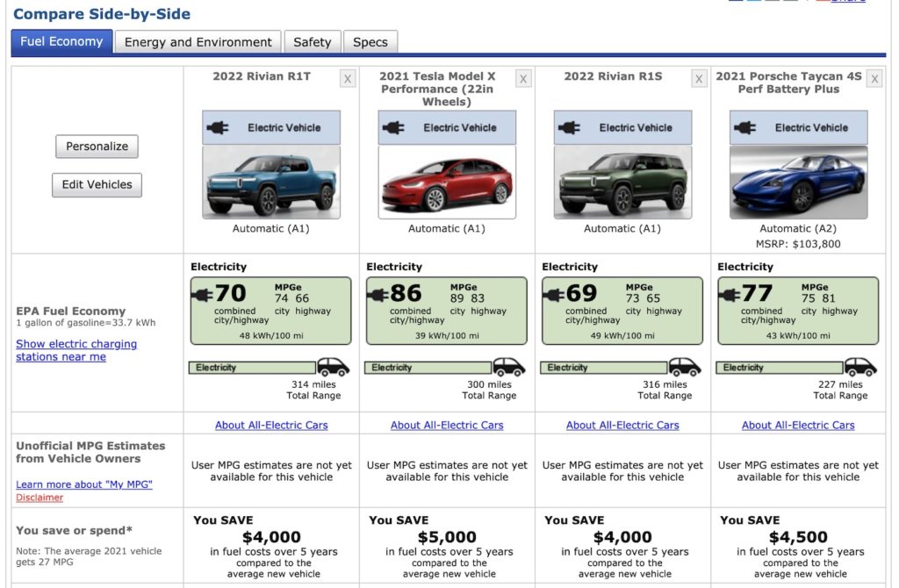
Task: Click the plug icon next to 77 MPGe
Action: pos(729,295)
